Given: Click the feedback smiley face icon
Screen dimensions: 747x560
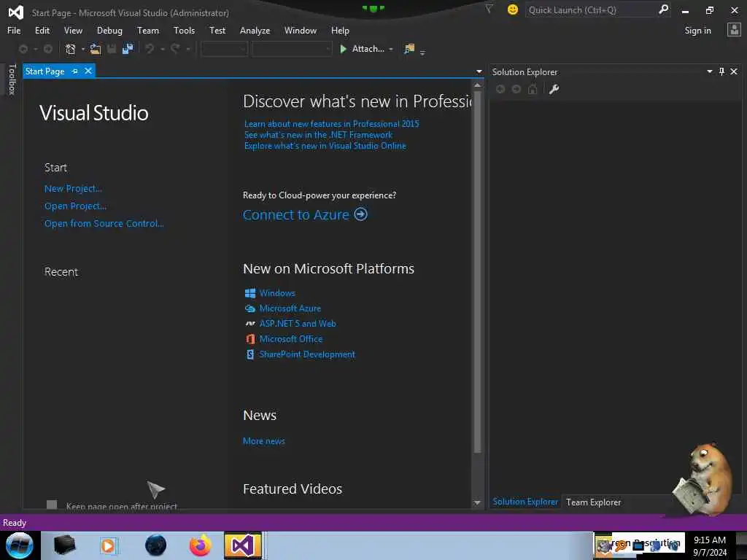Looking at the screenshot, I should (x=513, y=9).
